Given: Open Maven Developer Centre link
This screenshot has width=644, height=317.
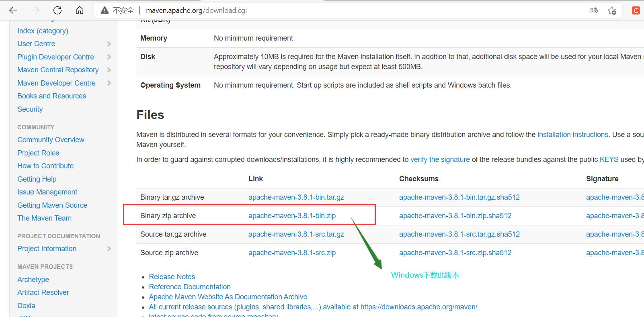Looking at the screenshot, I should pyautogui.click(x=56, y=83).
